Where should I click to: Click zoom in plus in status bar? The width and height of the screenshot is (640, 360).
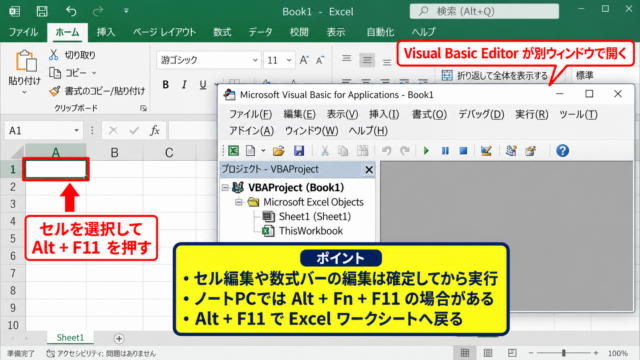pos(596,353)
